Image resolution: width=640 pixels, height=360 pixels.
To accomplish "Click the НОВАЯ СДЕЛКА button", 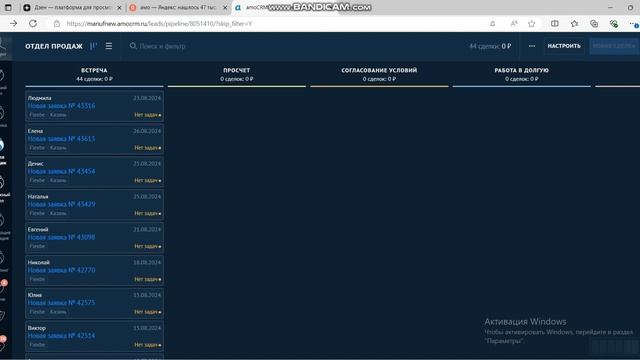I will pos(614,46).
